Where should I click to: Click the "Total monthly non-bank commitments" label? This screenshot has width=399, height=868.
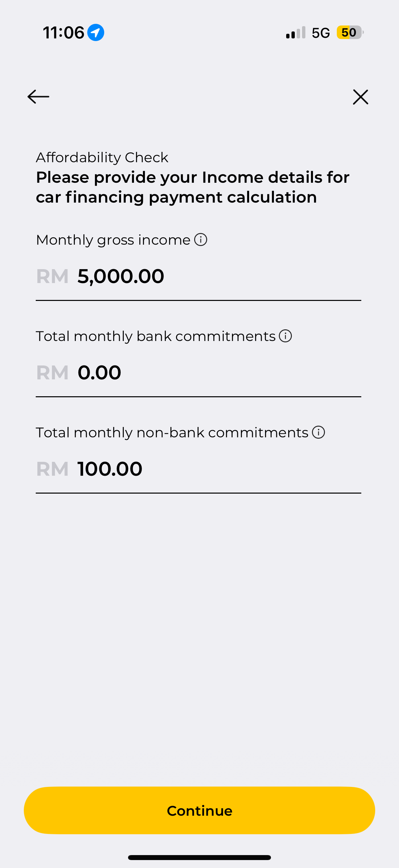tap(172, 433)
